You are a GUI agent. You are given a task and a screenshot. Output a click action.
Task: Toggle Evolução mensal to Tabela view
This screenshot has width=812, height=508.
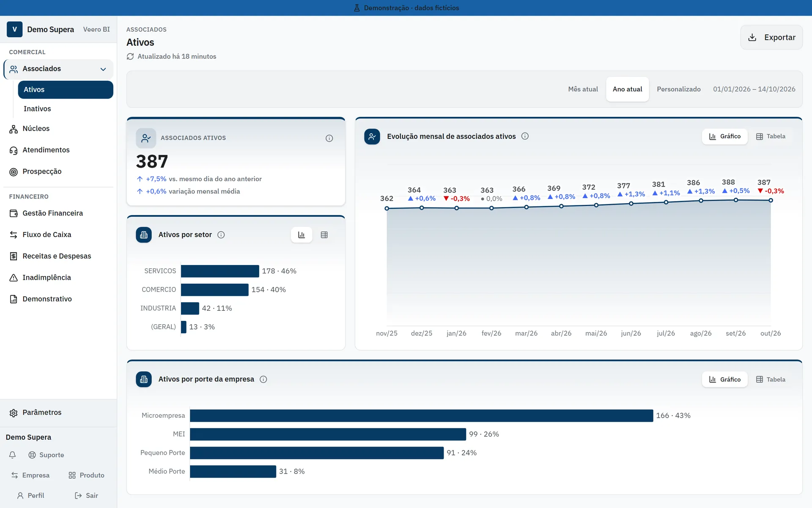click(x=771, y=136)
